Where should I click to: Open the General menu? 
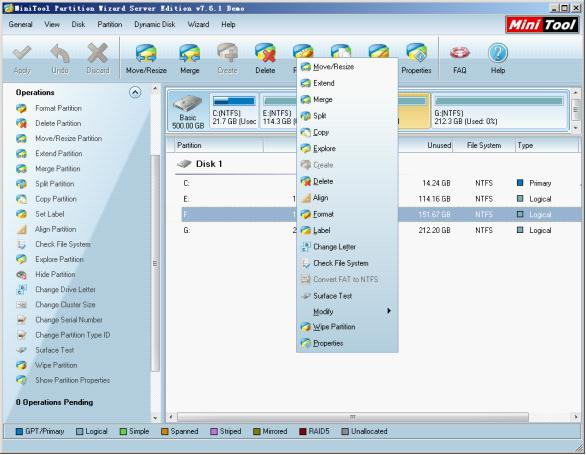[20, 25]
